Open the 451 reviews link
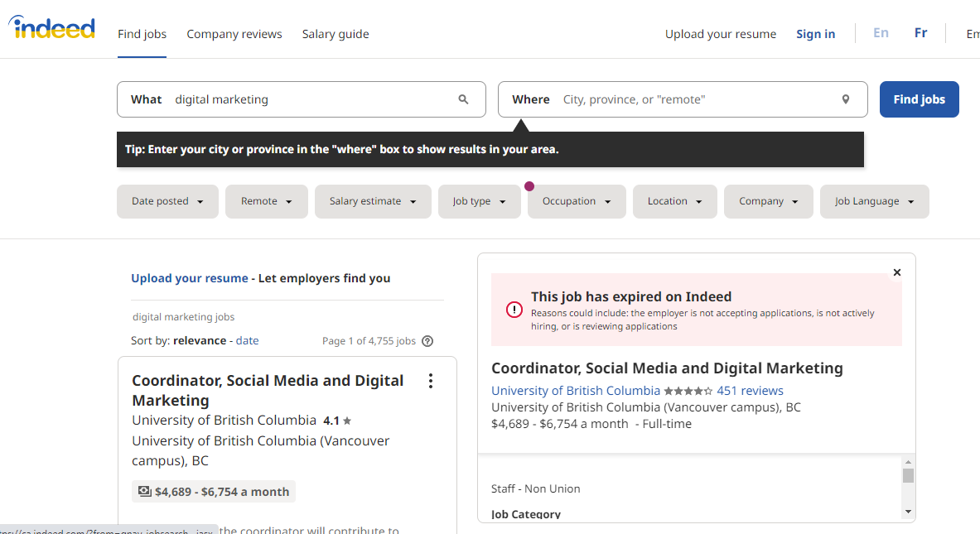Viewport: 980px width, 534px height. 750,390
